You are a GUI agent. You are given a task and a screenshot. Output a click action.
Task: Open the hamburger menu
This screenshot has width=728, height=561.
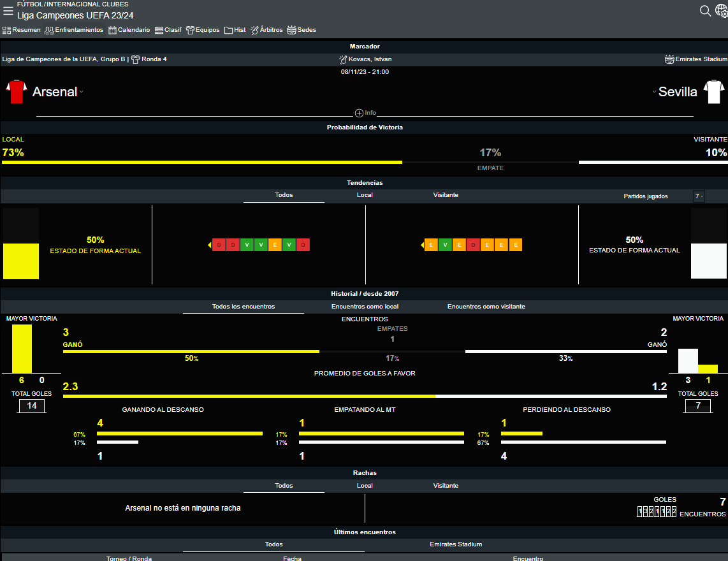click(8, 11)
